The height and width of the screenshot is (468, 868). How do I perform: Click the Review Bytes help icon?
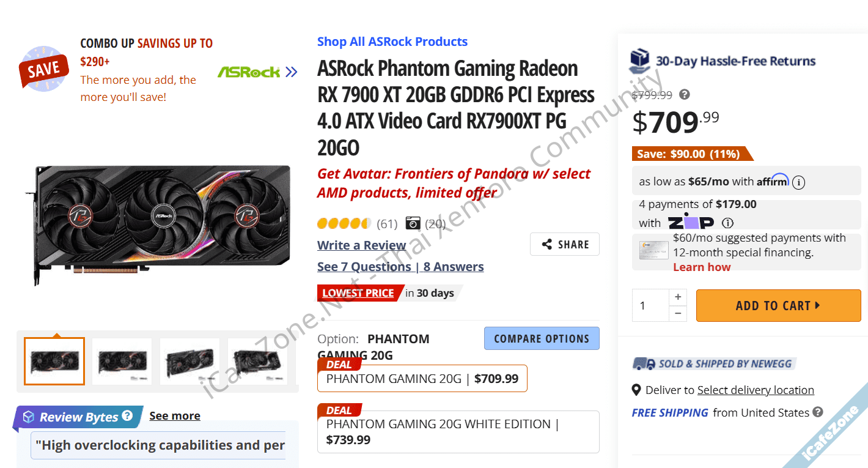(127, 416)
